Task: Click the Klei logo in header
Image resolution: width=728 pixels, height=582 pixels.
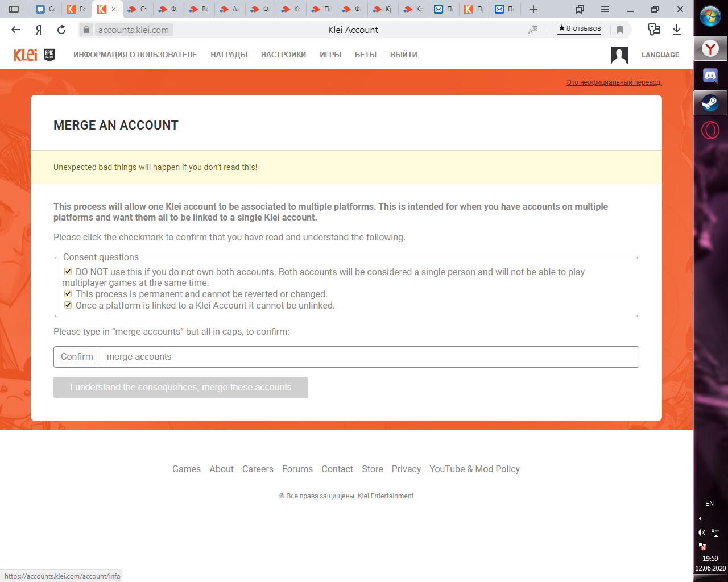Action: pos(26,55)
